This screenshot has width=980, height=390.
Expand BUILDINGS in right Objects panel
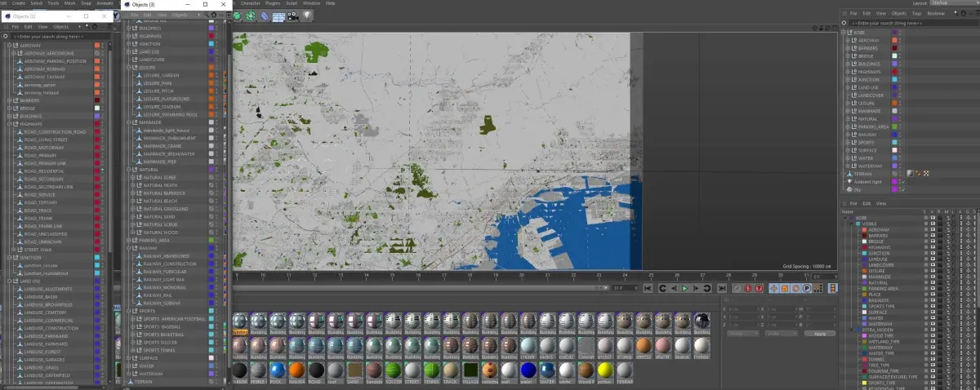pyautogui.click(x=848, y=64)
